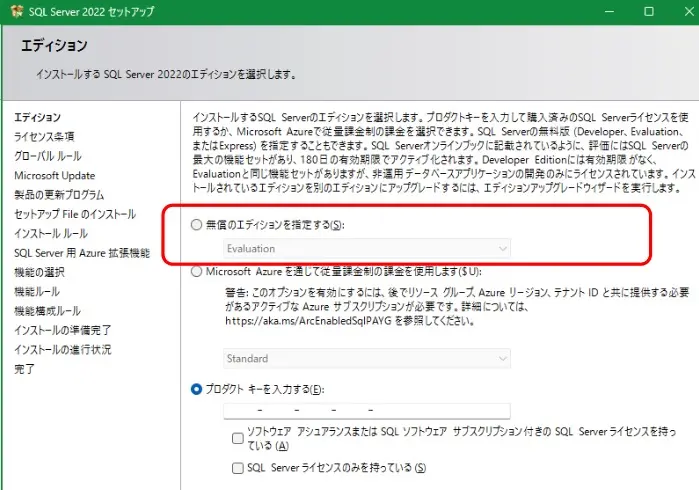Maximize the setup window
Viewport: 699px width, 490px height.
(x=649, y=12)
